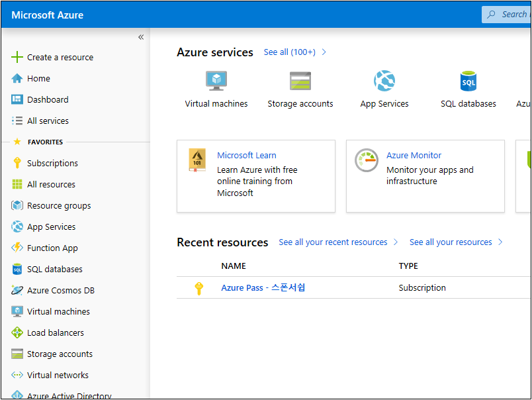Click See all your recent resources link
Image resolution: width=532 pixels, height=400 pixels.
[x=333, y=242]
